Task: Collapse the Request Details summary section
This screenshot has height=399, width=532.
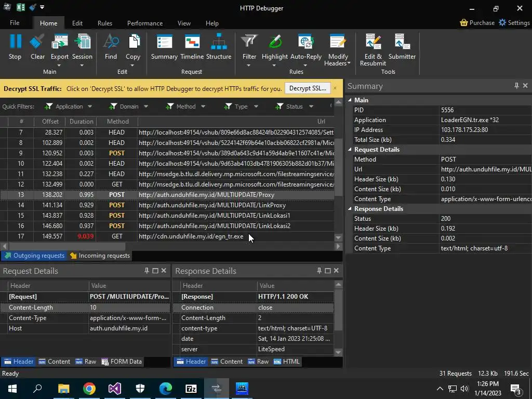Action: [x=350, y=150]
